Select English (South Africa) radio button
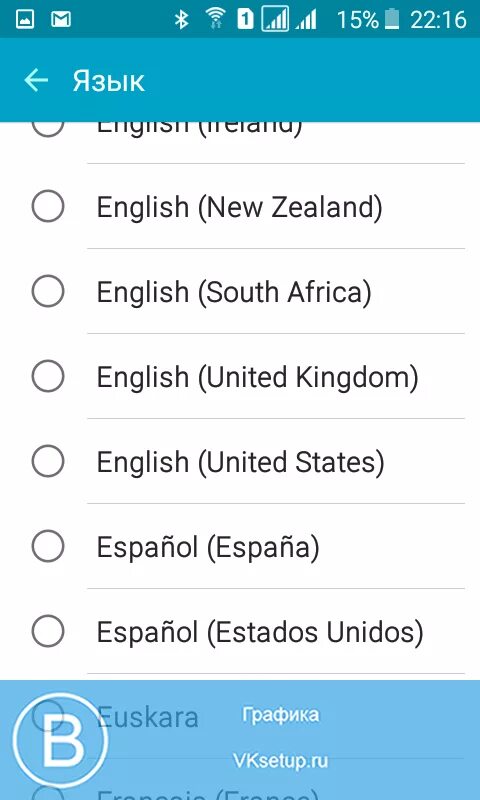 pos(48,291)
